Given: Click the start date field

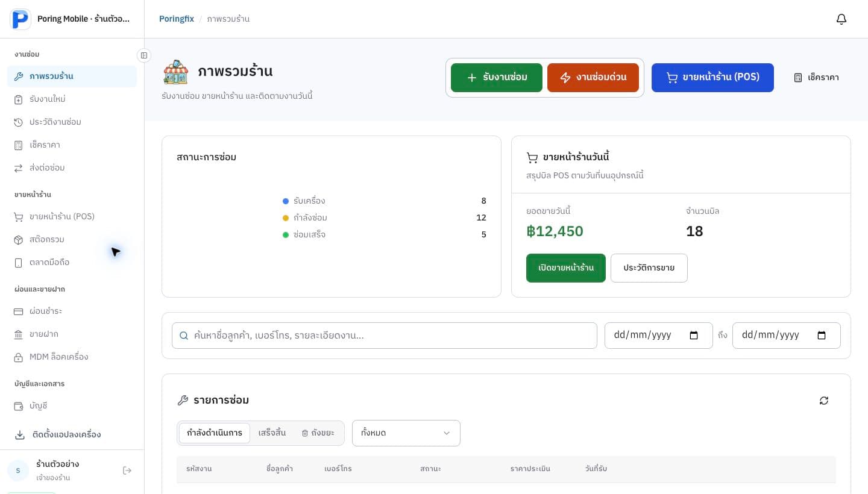Looking at the screenshot, I should click(659, 336).
